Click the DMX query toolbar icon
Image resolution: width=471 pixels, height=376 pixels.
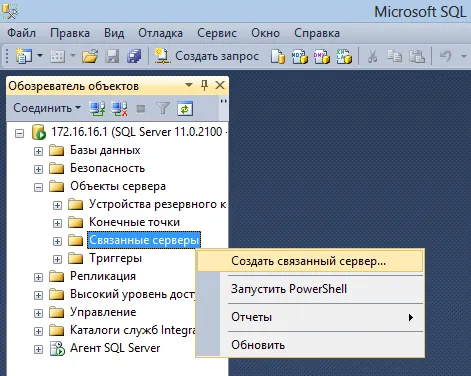click(x=322, y=56)
